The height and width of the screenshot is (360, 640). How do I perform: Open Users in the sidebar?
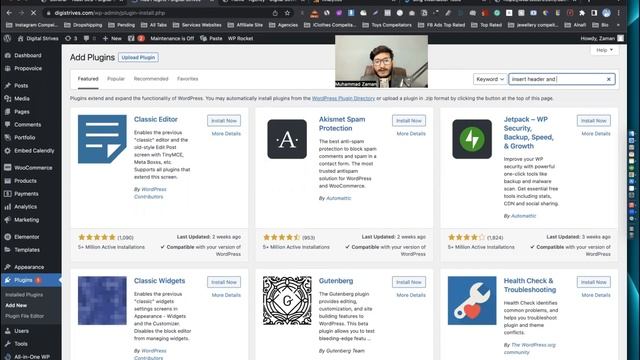click(21, 331)
